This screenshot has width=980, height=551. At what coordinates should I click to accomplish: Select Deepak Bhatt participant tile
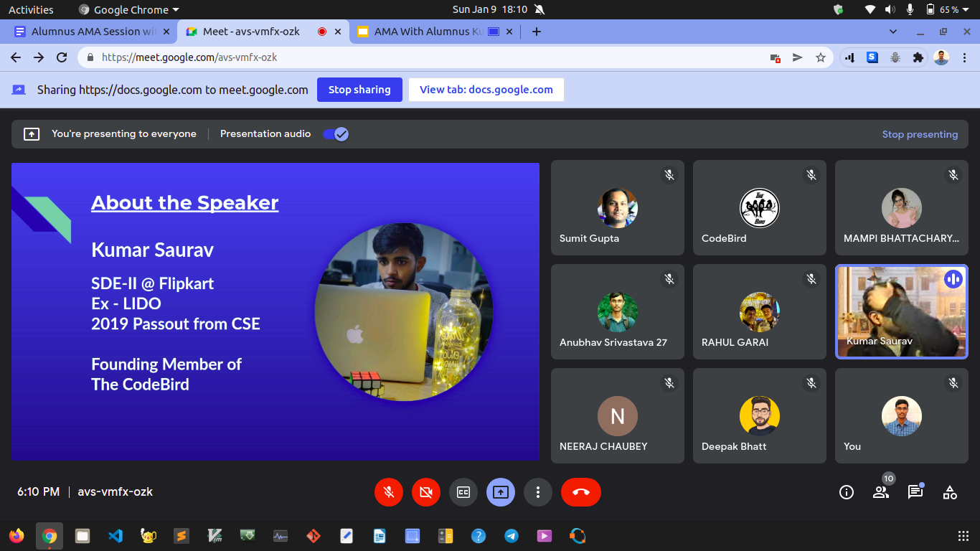(x=759, y=415)
